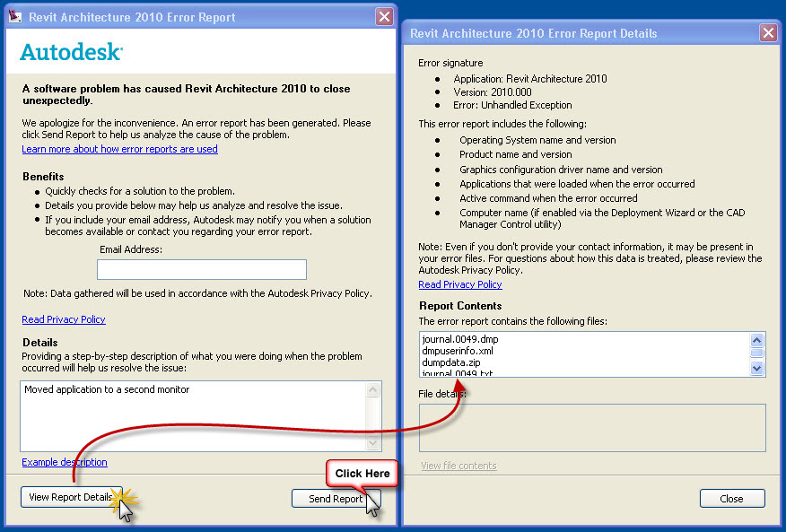Click the greyed View file contents link
Screen dimensions: 786x532
(458, 466)
